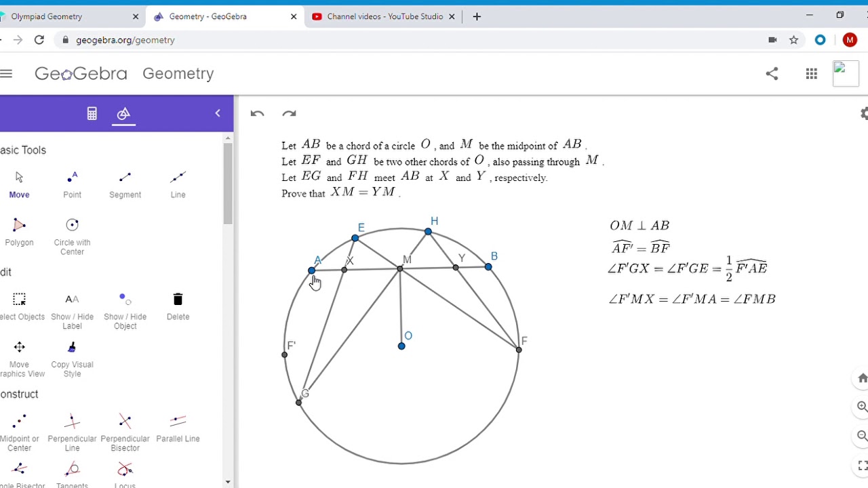This screenshot has width=868, height=488.
Task: Collapse the tools side panel
Action: 218,113
